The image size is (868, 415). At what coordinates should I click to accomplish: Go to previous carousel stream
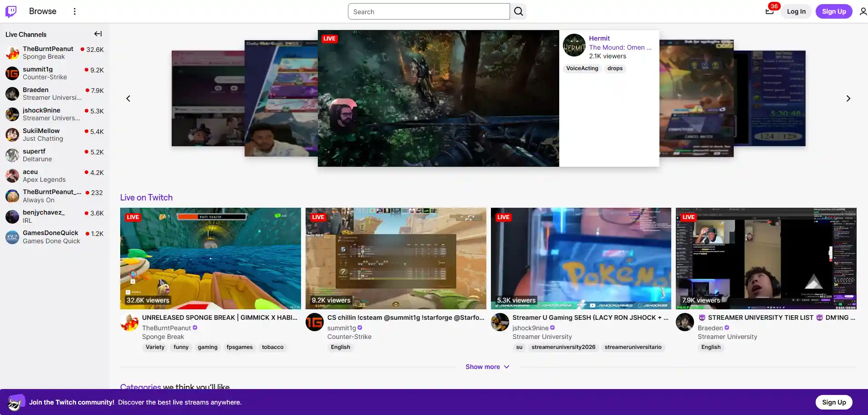click(x=128, y=98)
